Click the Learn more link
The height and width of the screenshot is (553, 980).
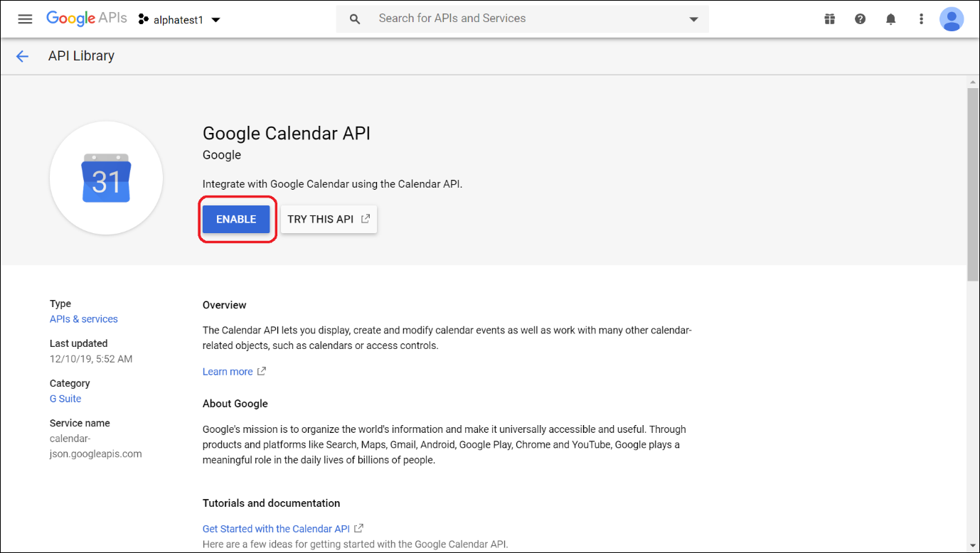pyautogui.click(x=228, y=372)
